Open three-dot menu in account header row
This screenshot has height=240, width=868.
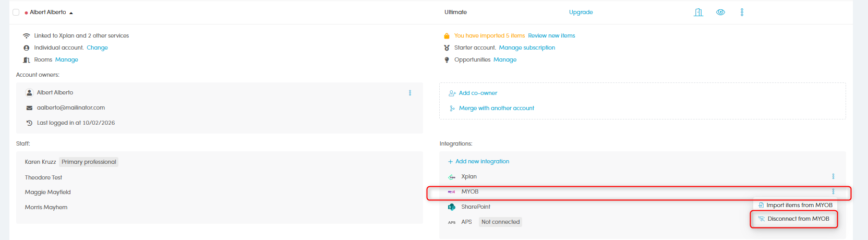pos(742,13)
